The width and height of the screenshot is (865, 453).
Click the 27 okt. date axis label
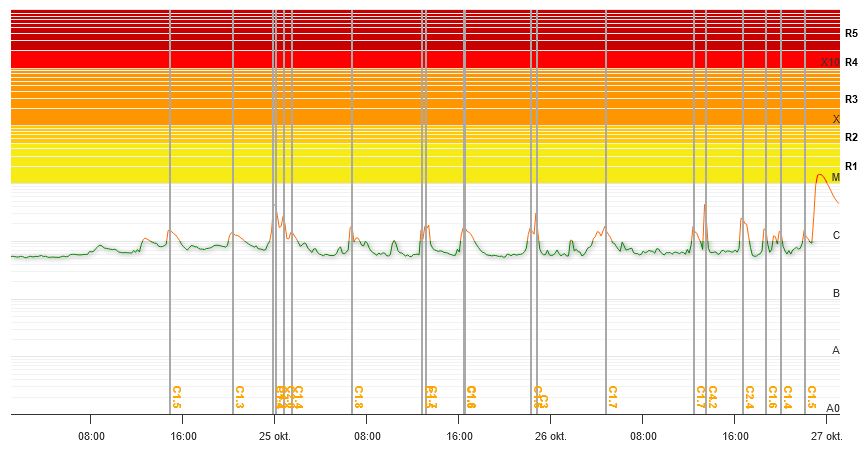[826, 436]
